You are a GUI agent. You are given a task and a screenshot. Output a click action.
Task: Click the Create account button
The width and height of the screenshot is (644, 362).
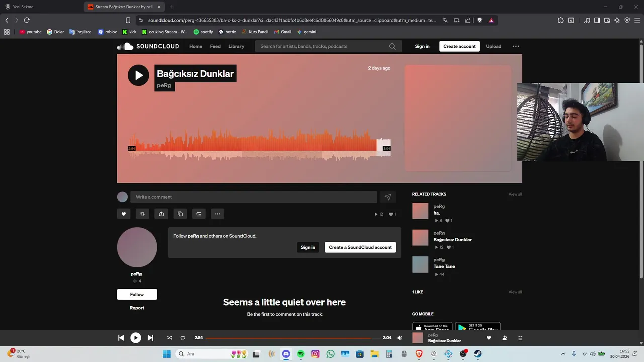click(459, 46)
